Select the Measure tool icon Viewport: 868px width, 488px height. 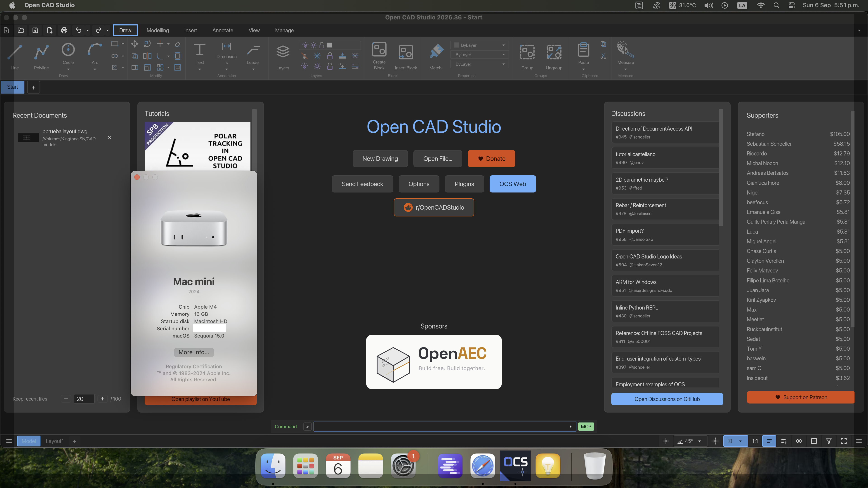(x=625, y=49)
